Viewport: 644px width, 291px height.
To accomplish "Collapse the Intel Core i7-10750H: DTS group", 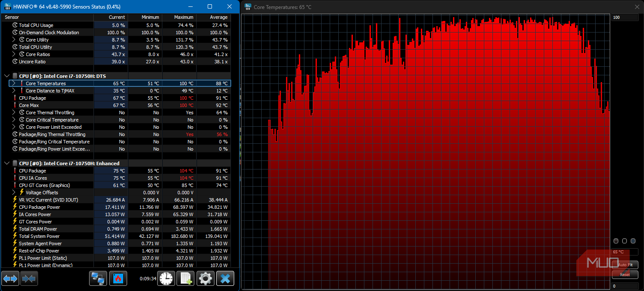I will coord(6,76).
